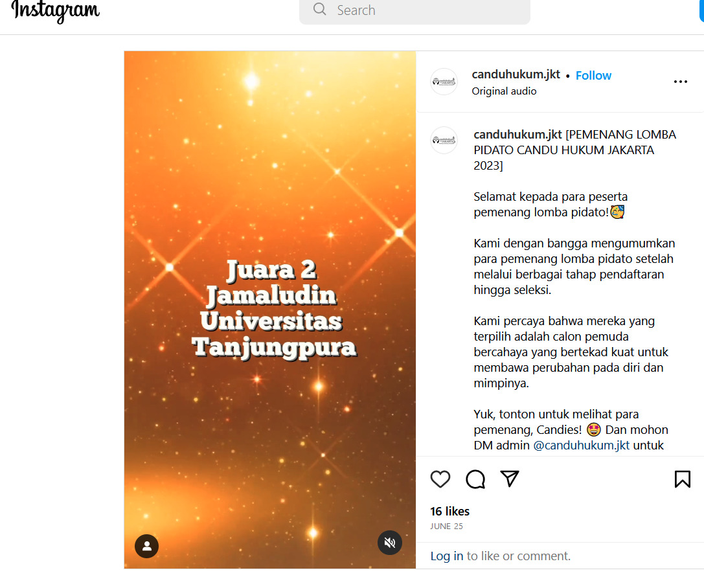
Task: Save post with bookmark icon
Action: pyautogui.click(x=682, y=479)
